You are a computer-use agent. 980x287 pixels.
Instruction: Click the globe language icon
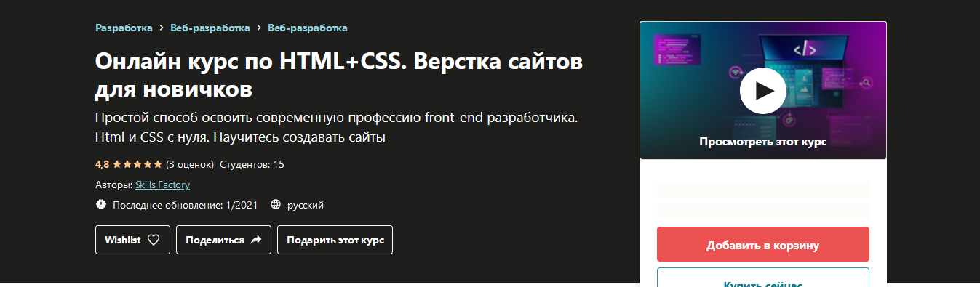275,205
